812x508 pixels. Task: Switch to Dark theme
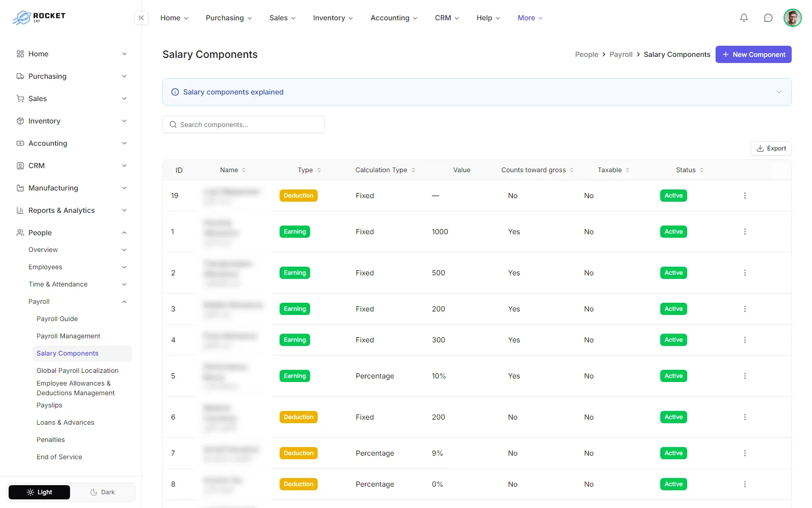pos(103,492)
